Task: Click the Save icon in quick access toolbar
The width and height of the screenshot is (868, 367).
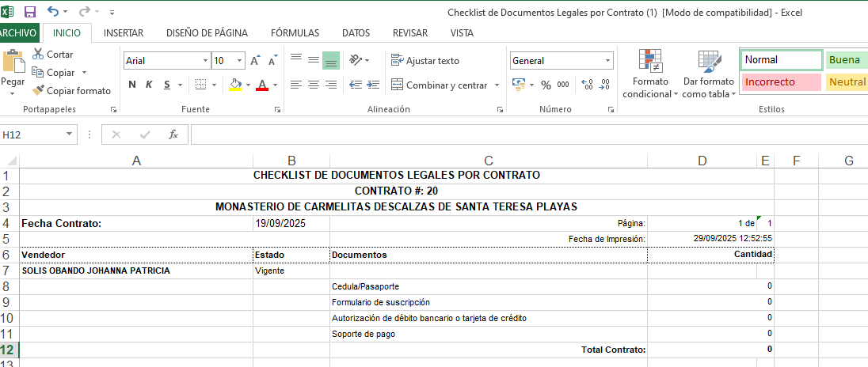Action: tap(30, 12)
